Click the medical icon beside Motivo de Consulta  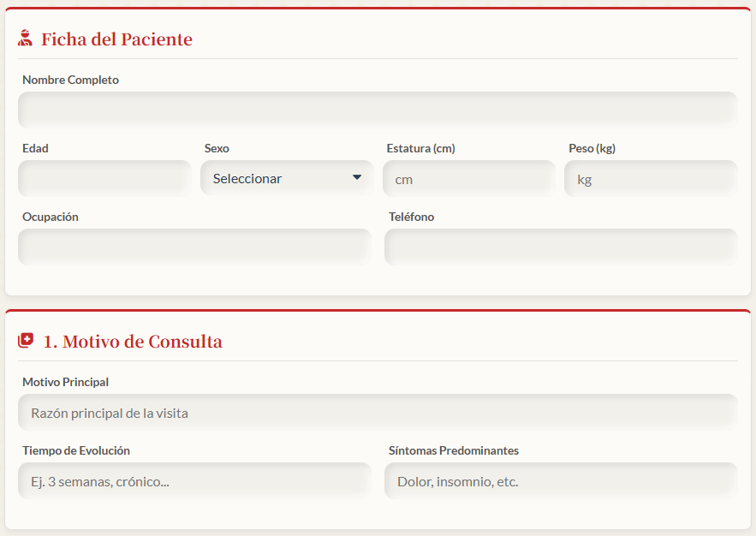coord(26,341)
